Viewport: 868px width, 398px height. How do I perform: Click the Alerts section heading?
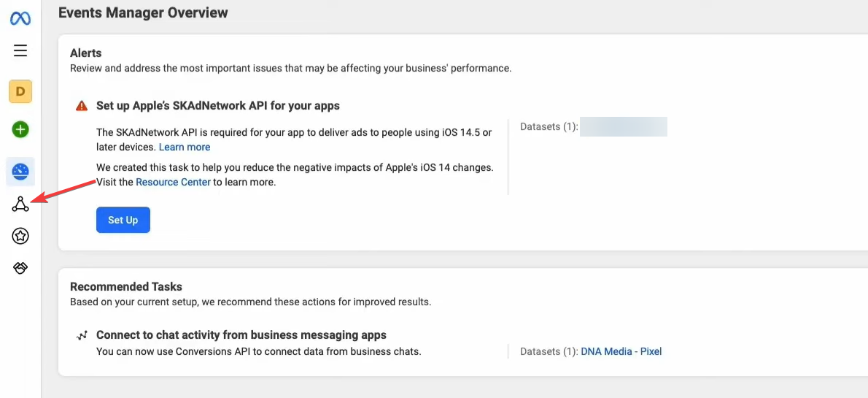pyautogui.click(x=86, y=53)
